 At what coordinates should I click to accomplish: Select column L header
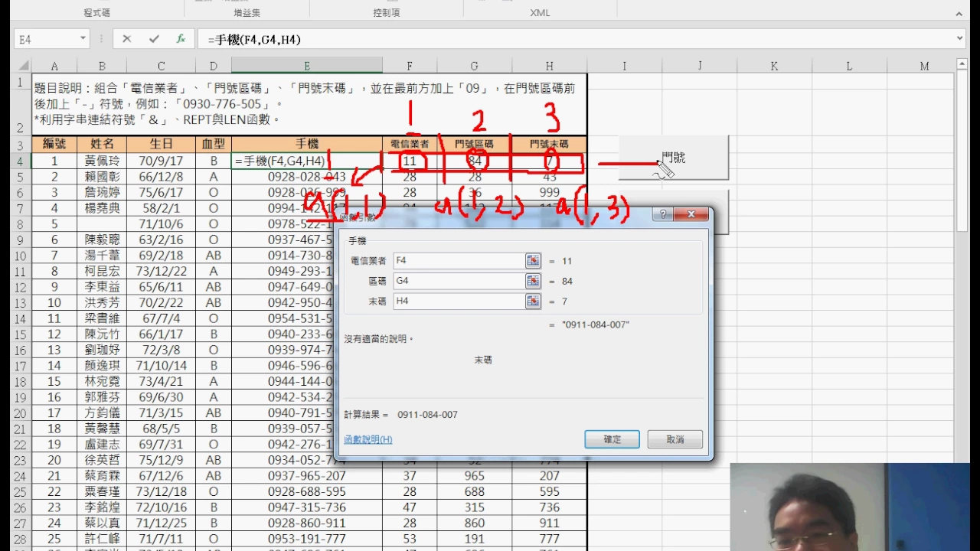point(849,66)
